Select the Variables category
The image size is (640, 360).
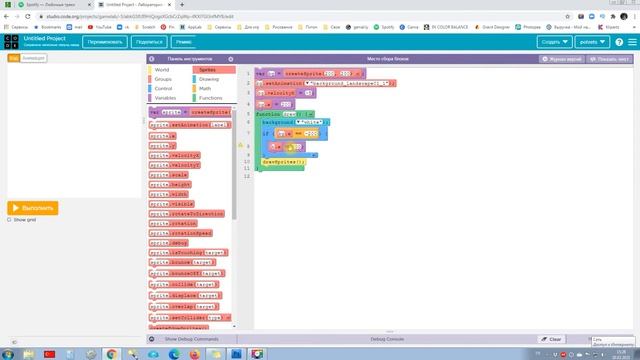[x=165, y=98]
